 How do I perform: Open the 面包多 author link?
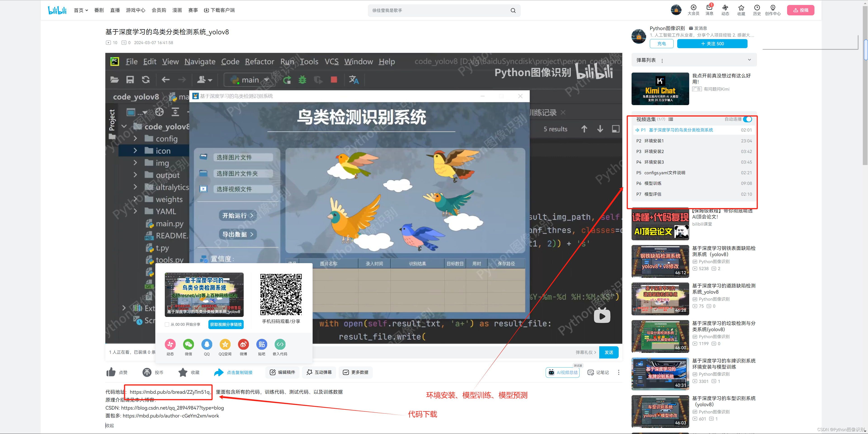click(x=170, y=416)
